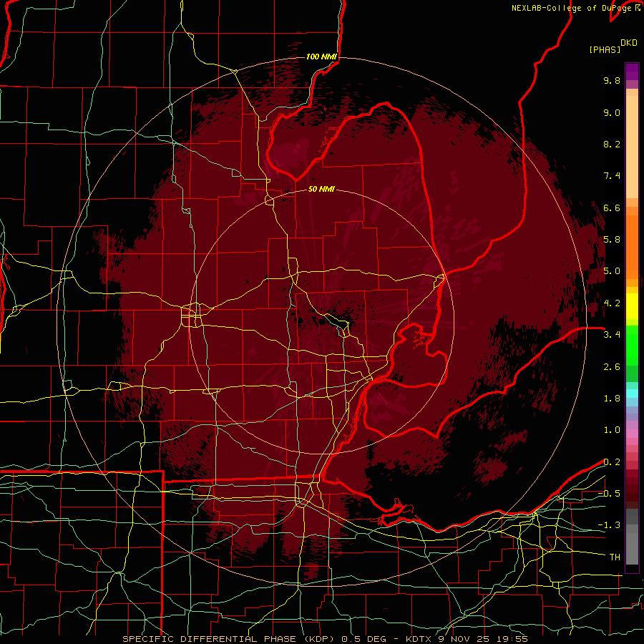
Task: Click the peach segment of the color bar
Action: pyautogui.click(x=632, y=144)
